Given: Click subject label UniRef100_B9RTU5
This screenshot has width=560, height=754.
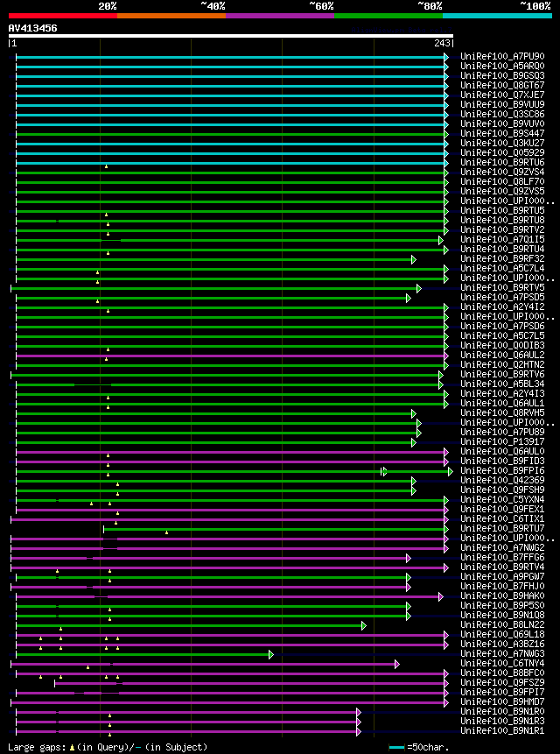Looking at the screenshot, I should [502, 210].
